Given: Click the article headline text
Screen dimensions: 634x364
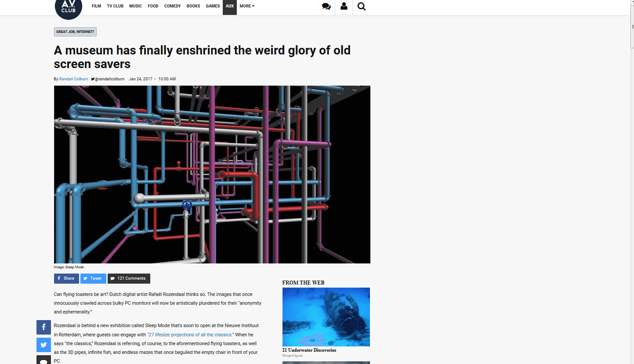Looking at the screenshot, I should click(x=202, y=57).
